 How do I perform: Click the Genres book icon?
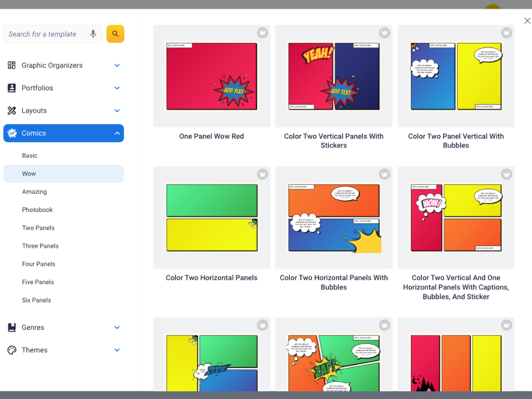[x=12, y=327]
